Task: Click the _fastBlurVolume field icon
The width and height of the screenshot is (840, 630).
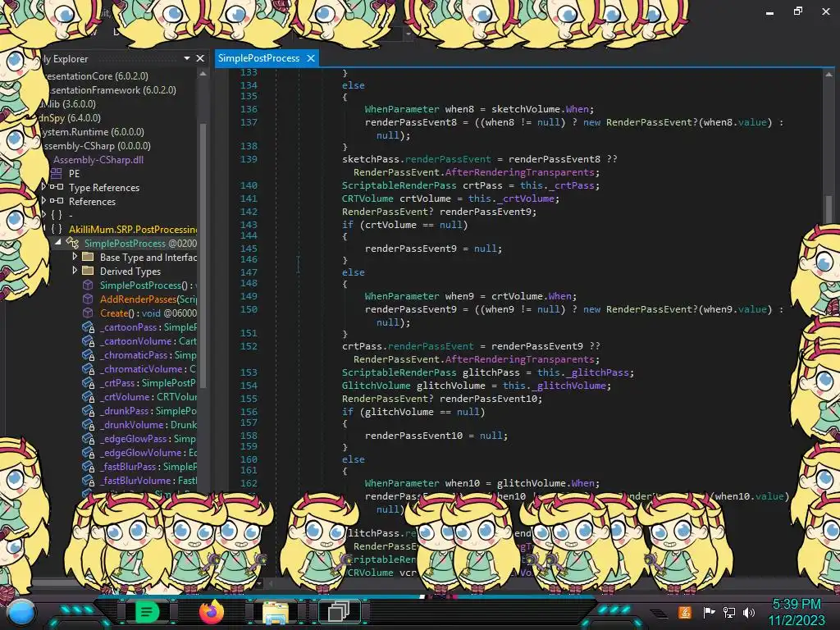Action: 88,480
